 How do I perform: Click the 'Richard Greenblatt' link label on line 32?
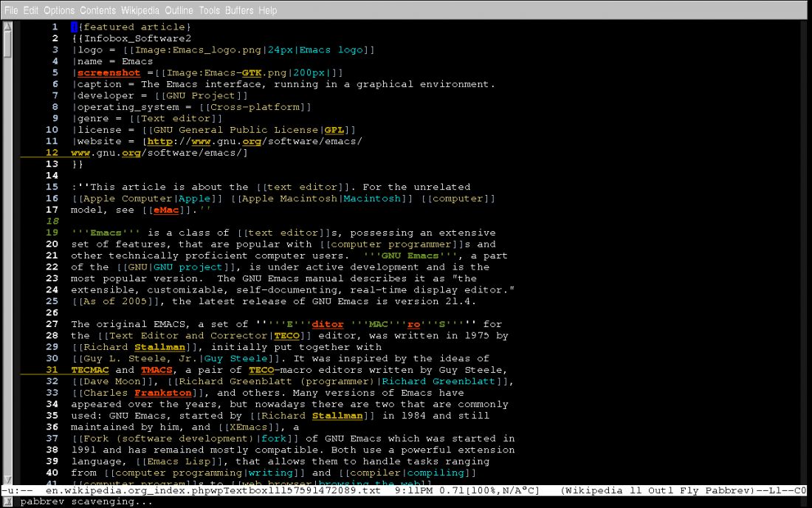tap(438, 381)
